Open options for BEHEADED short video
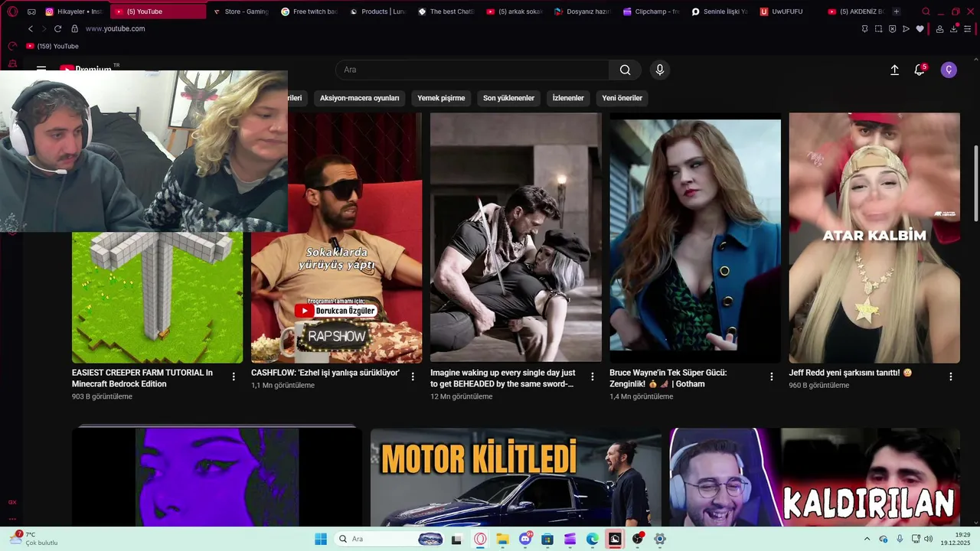 click(592, 377)
